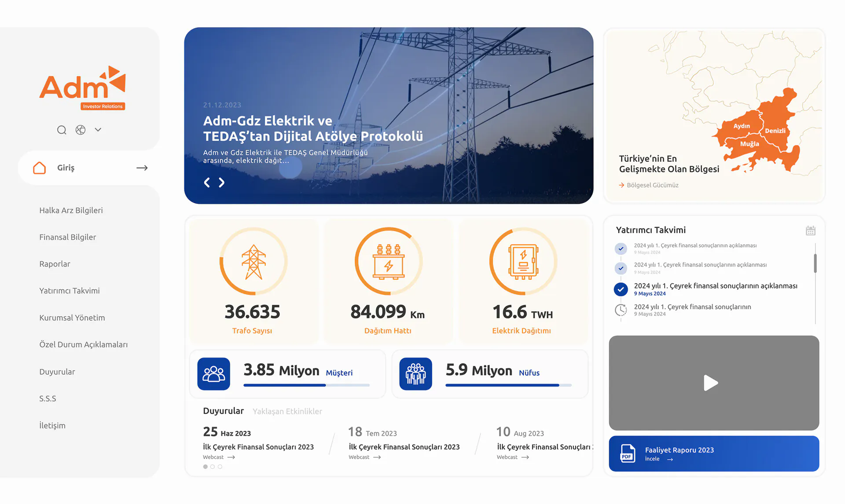The width and height of the screenshot is (845, 504).
Task: Click the Giriş home icon
Action: point(40,168)
